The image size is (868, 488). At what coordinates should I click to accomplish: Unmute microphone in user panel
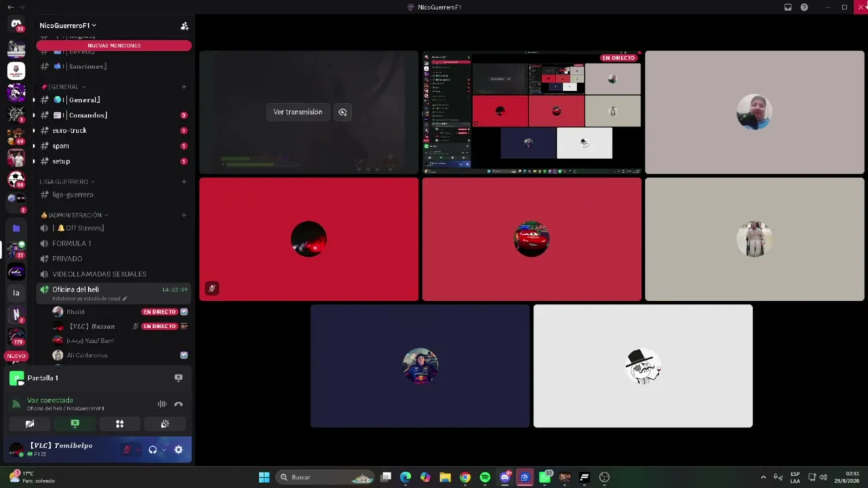[x=127, y=449]
